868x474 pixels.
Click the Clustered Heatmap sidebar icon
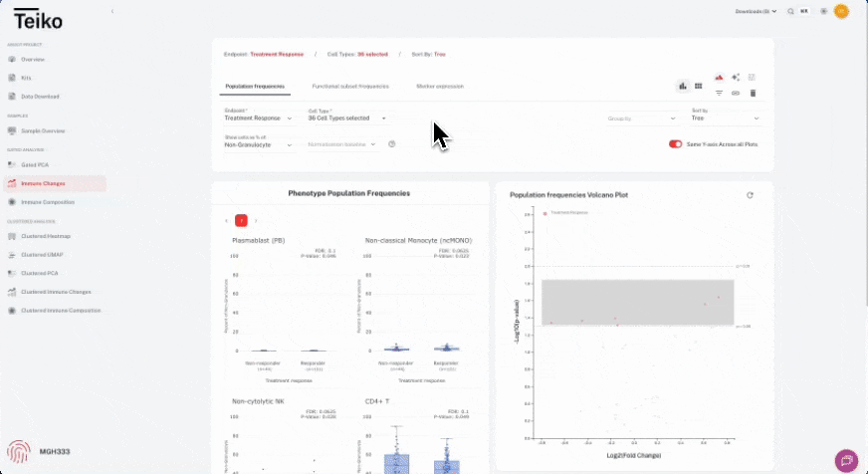point(12,236)
